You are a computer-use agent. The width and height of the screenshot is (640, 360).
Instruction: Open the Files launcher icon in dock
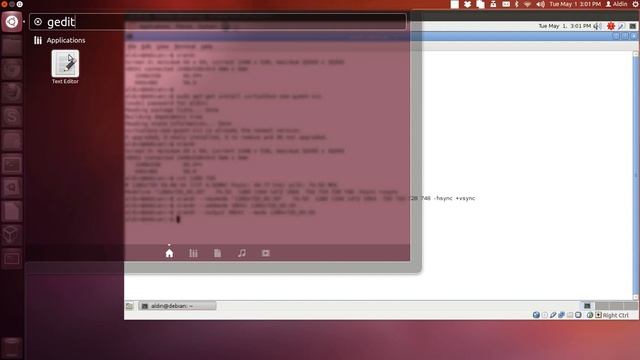tap(11, 46)
